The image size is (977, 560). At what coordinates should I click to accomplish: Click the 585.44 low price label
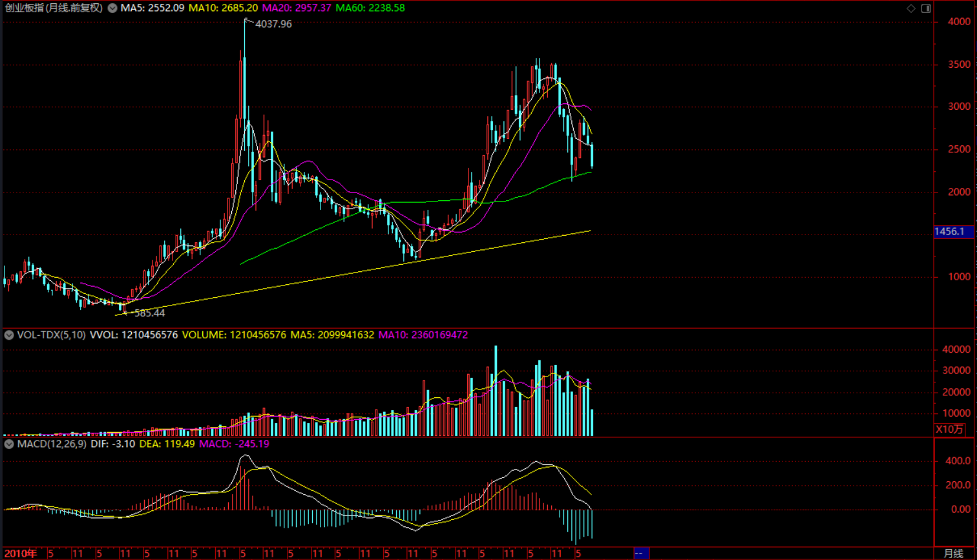(x=150, y=313)
